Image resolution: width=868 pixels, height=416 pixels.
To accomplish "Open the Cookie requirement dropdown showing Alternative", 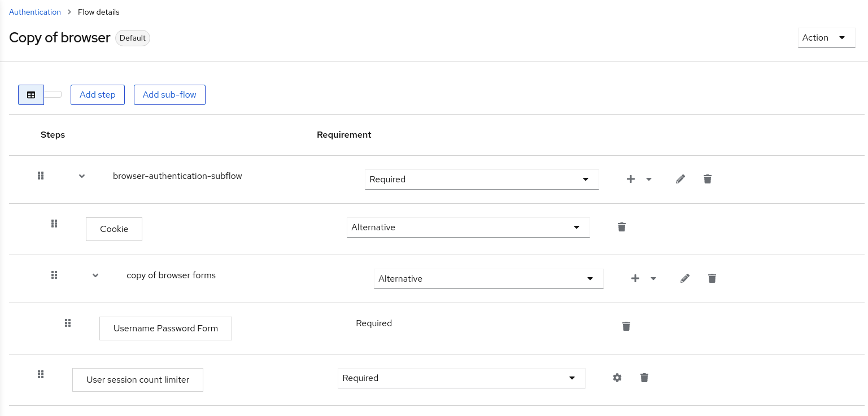I will [x=468, y=227].
